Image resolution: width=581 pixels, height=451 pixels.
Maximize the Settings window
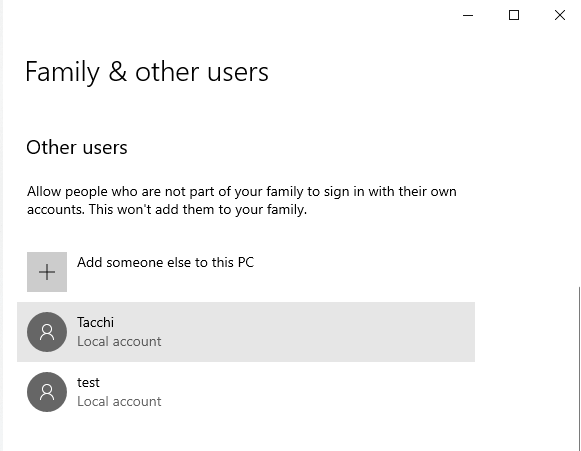pos(514,15)
